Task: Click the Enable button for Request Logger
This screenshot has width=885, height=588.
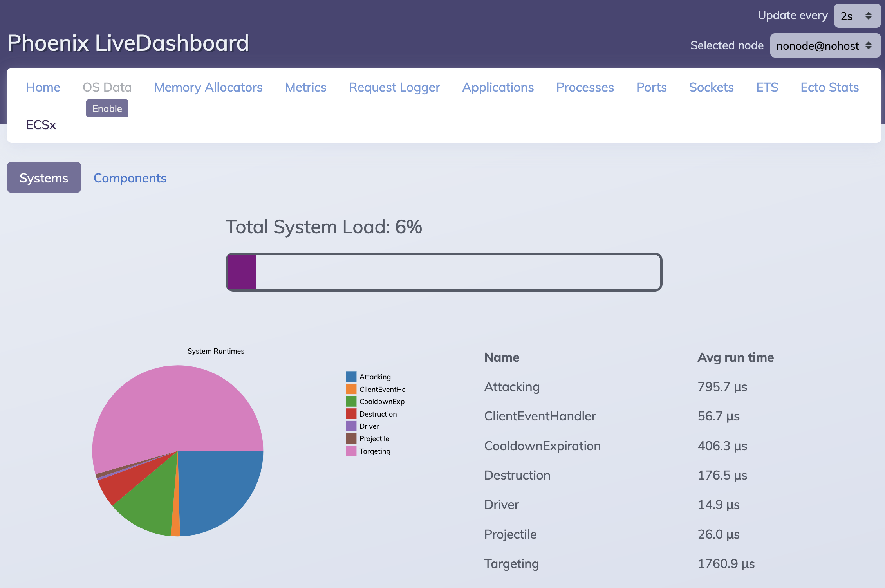Action: (x=107, y=108)
